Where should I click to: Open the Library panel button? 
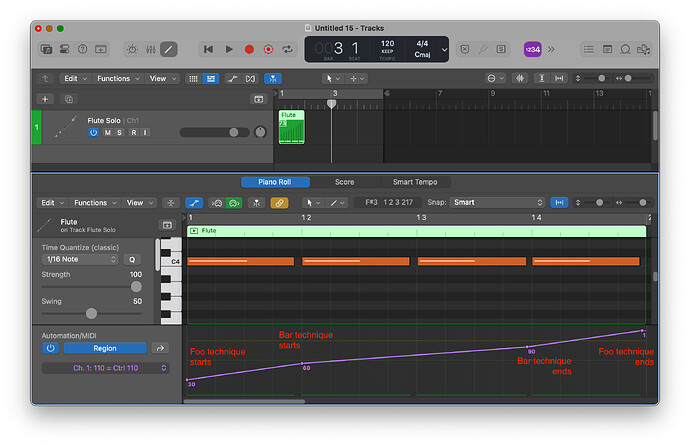coord(46,49)
